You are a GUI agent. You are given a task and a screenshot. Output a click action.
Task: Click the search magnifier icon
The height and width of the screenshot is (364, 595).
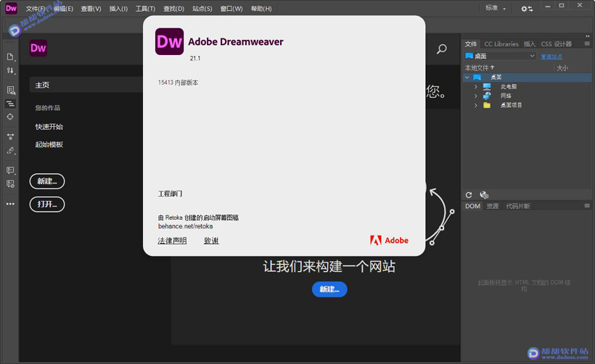(441, 49)
